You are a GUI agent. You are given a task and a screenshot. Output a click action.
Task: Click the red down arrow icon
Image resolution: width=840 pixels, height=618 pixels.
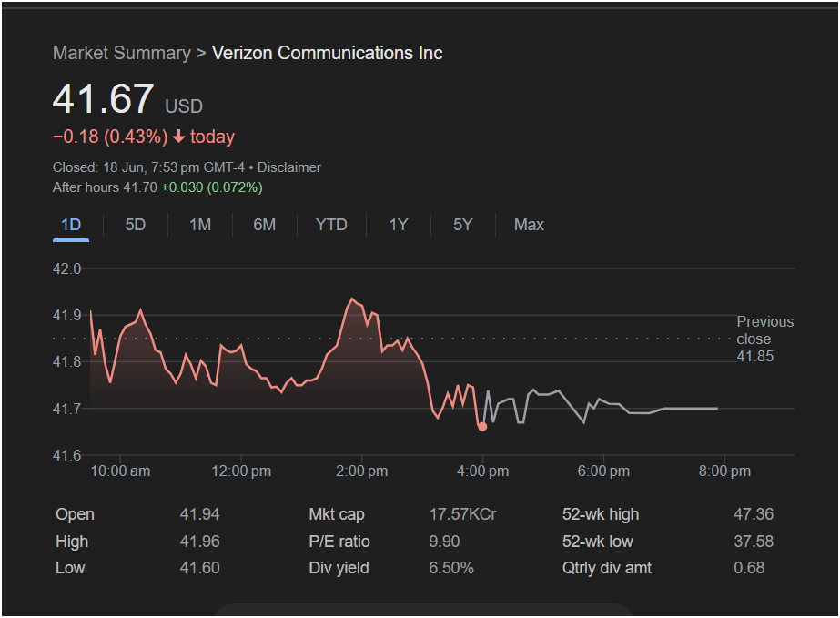(x=178, y=137)
